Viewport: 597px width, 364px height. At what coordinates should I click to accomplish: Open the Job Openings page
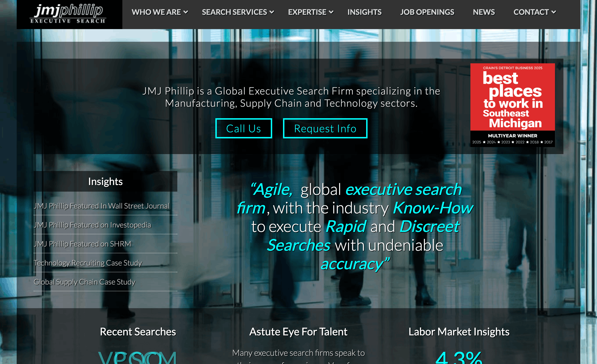[x=427, y=12]
